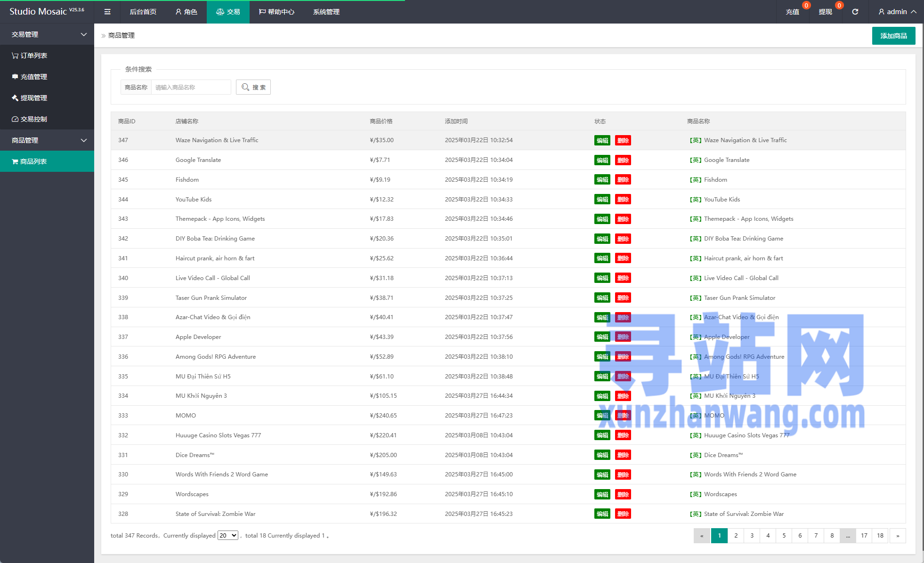Open 订单列表 in the sidebar
This screenshot has height=563, width=924.
click(47, 56)
